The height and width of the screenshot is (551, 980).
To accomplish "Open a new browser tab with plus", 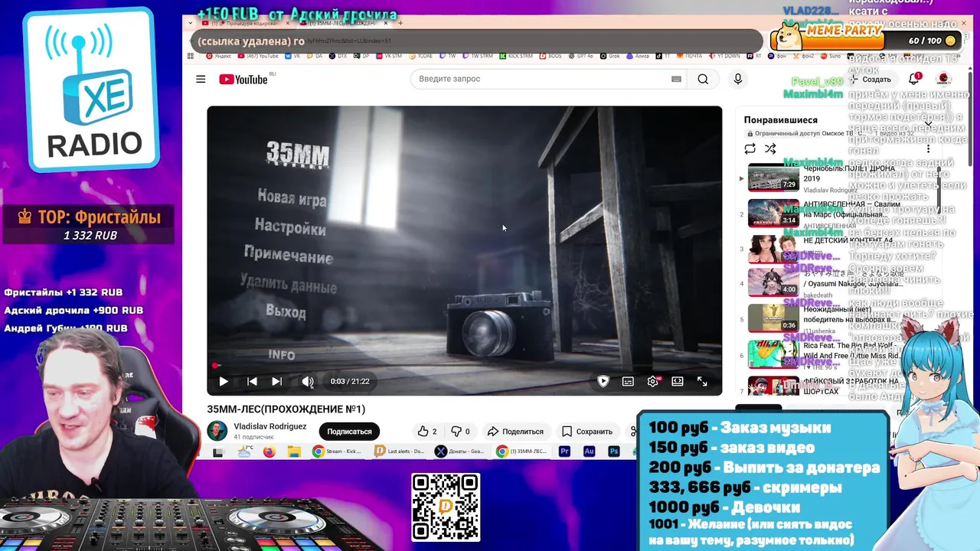I will coord(400,23).
